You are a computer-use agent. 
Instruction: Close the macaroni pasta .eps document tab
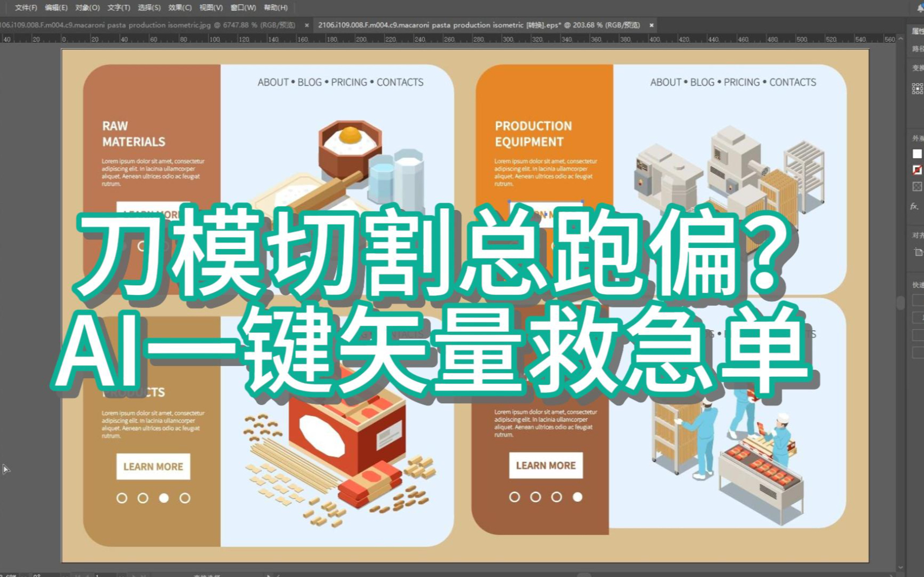652,25
